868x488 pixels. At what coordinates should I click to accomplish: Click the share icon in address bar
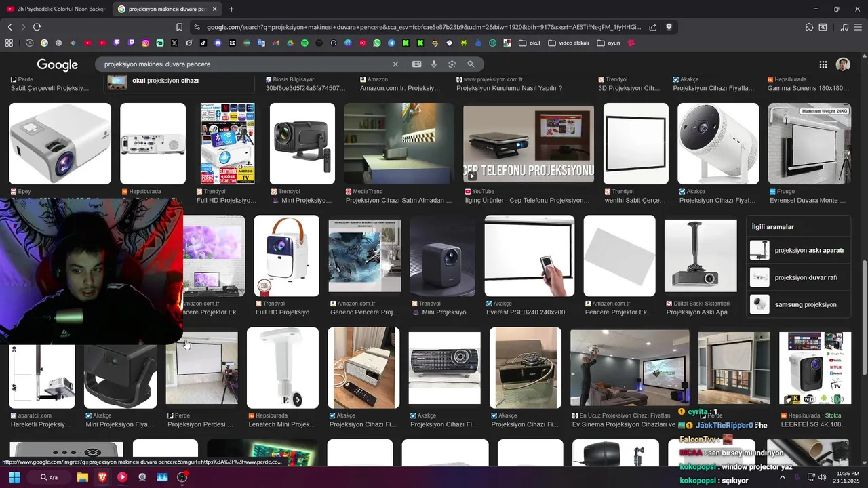(x=652, y=27)
